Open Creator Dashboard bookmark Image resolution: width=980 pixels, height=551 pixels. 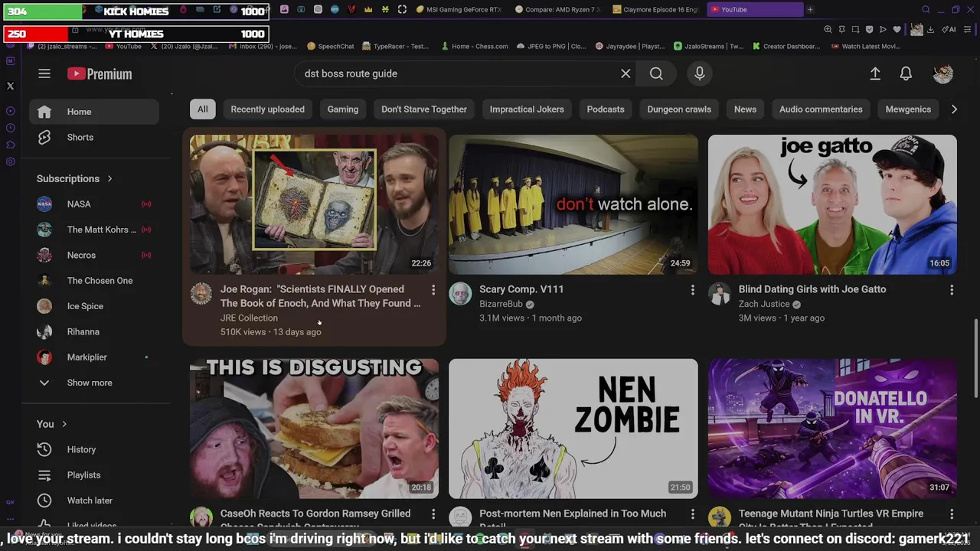coord(786,46)
